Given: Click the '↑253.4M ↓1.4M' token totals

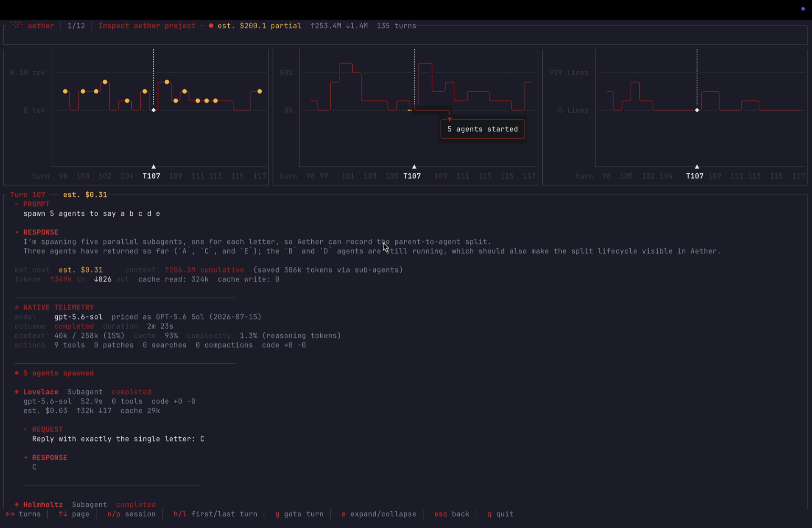Looking at the screenshot, I should pos(339,26).
